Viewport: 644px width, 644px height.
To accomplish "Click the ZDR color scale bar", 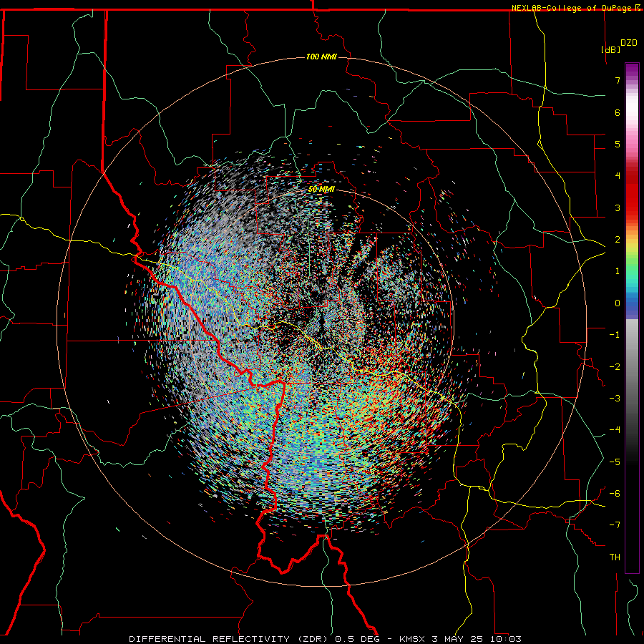I will point(632,318).
